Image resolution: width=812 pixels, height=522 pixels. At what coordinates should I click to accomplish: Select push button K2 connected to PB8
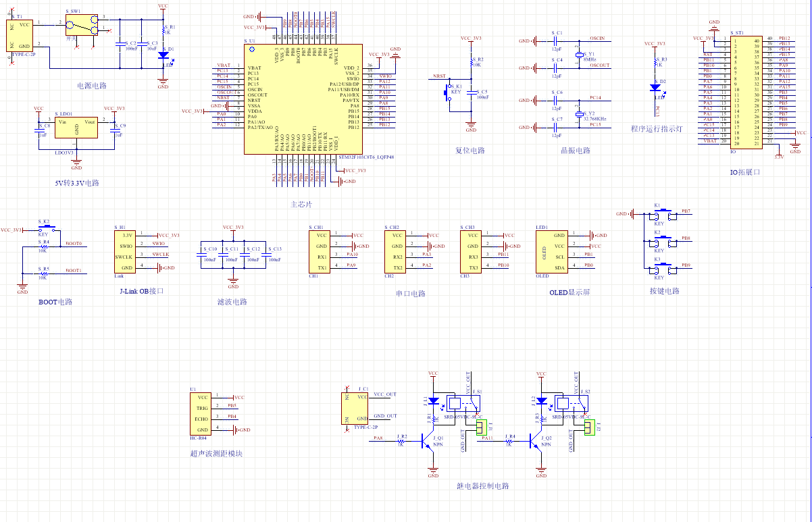point(663,241)
